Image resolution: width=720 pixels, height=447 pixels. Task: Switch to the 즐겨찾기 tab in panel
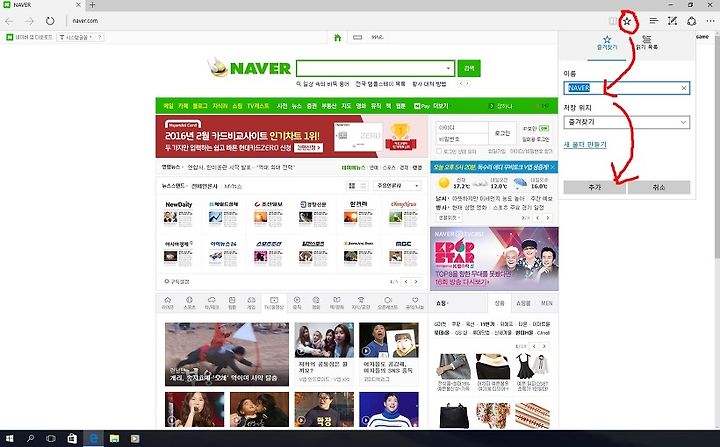click(x=607, y=43)
